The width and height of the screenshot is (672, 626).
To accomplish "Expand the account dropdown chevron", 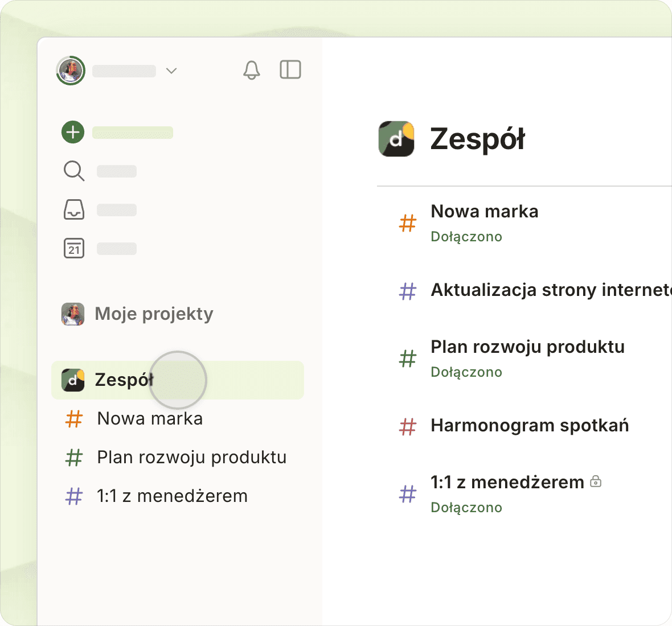I will tap(171, 71).
